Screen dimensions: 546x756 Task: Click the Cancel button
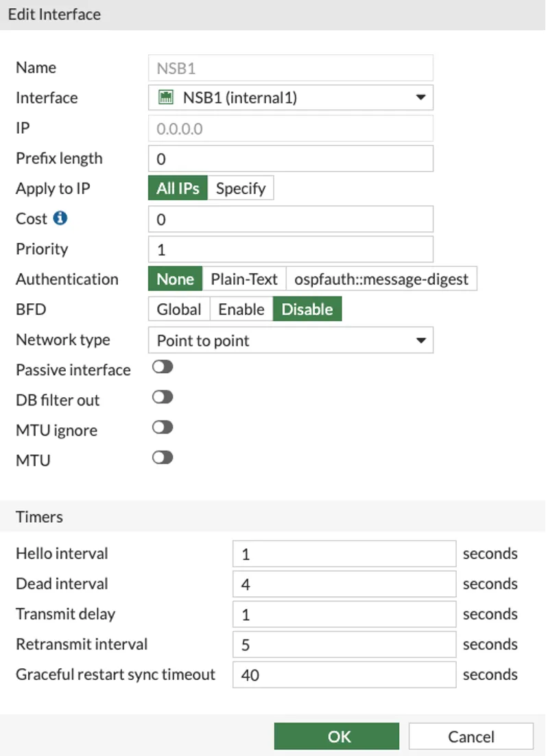(x=471, y=736)
